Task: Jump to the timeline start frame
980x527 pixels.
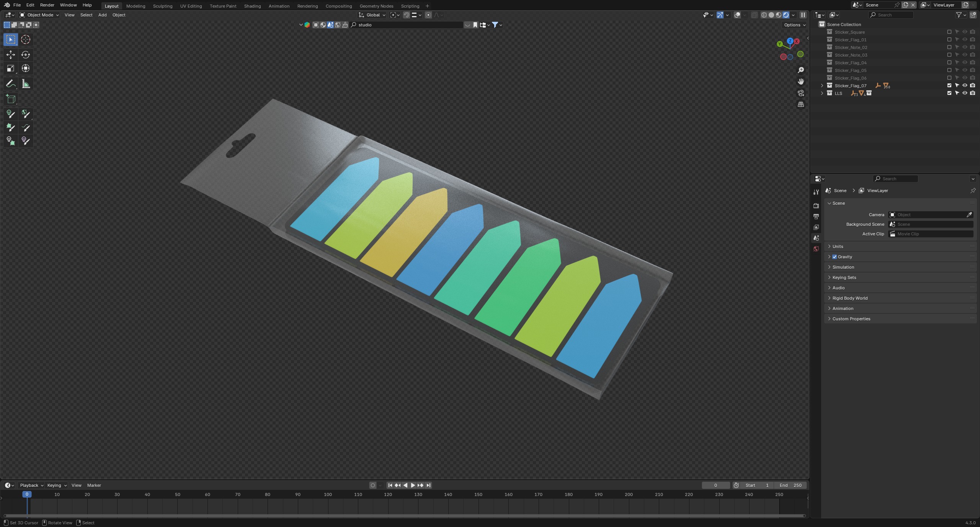Action: pos(390,485)
